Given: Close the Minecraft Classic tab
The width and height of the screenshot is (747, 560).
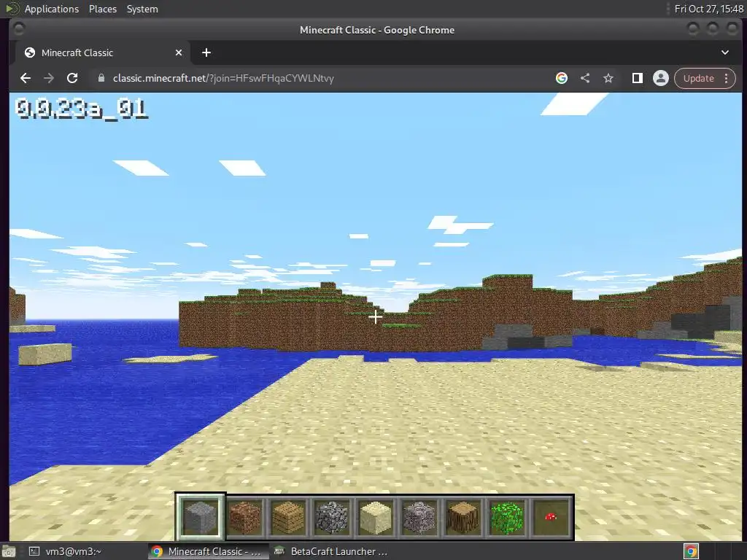Looking at the screenshot, I should [x=179, y=52].
